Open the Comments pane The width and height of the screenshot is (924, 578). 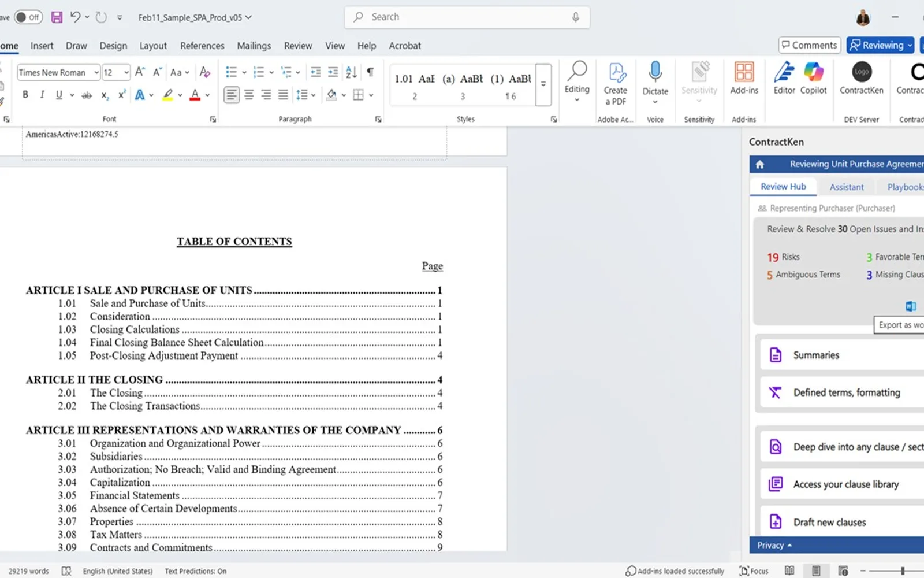pos(809,45)
